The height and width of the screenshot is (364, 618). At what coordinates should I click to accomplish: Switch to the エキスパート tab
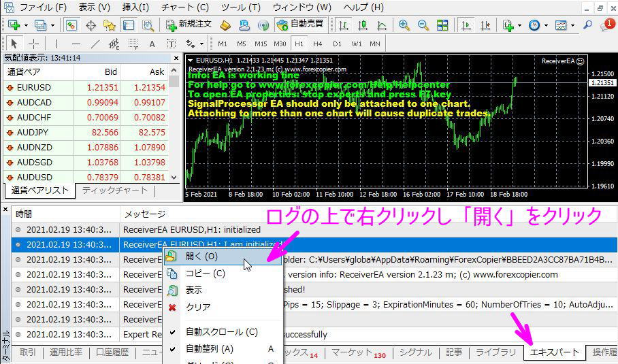554,352
